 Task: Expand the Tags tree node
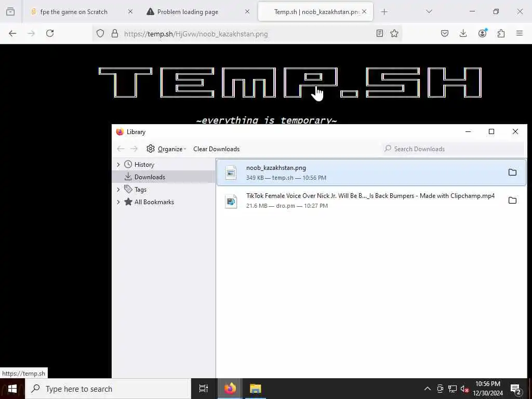(x=118, y=189)
